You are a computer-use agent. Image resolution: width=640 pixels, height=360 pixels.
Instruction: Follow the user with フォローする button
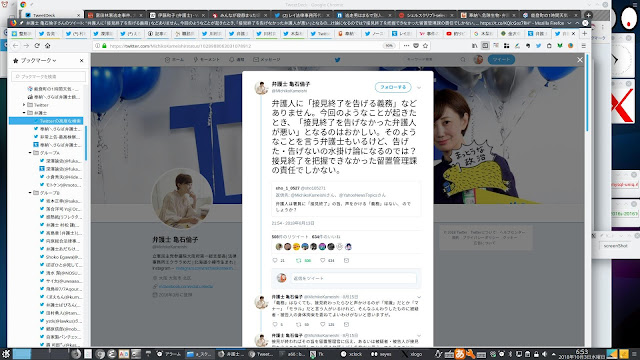[393, 87]
